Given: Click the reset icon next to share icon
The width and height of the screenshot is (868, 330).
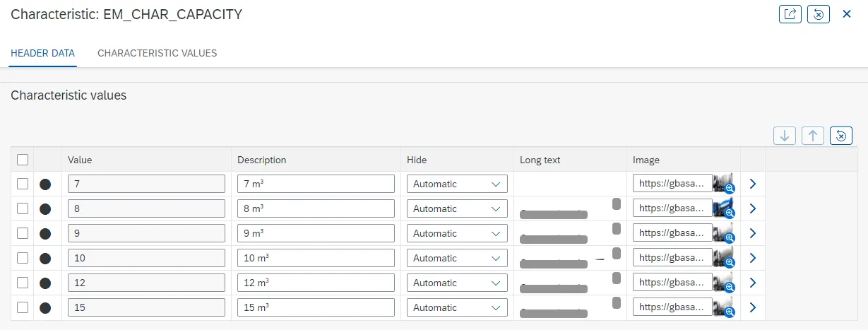Looking at the screenshot, I should (818, 14).
